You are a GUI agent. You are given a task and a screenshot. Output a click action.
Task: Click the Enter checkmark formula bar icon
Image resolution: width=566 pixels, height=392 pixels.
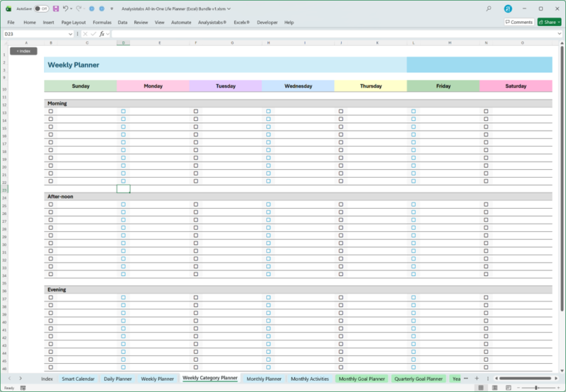click(93, 34)
